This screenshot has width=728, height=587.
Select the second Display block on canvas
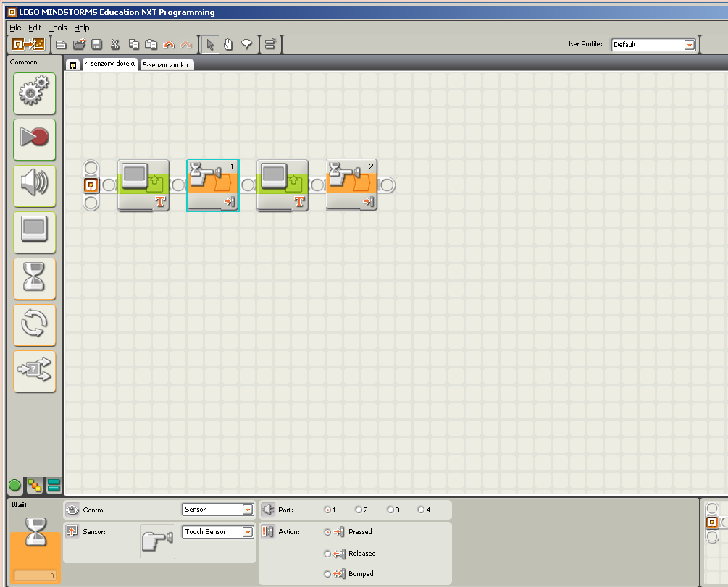click(x=283, y=185)
